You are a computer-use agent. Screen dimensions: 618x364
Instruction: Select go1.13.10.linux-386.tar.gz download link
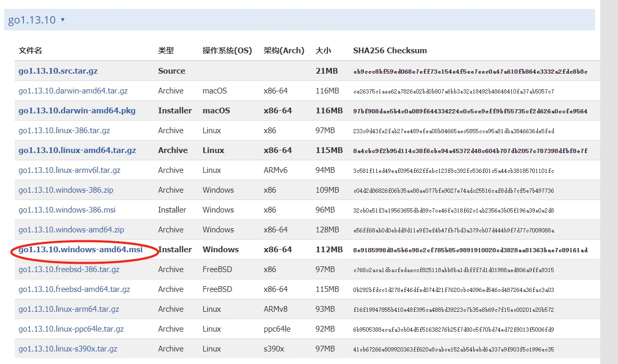tap(64, 131)
